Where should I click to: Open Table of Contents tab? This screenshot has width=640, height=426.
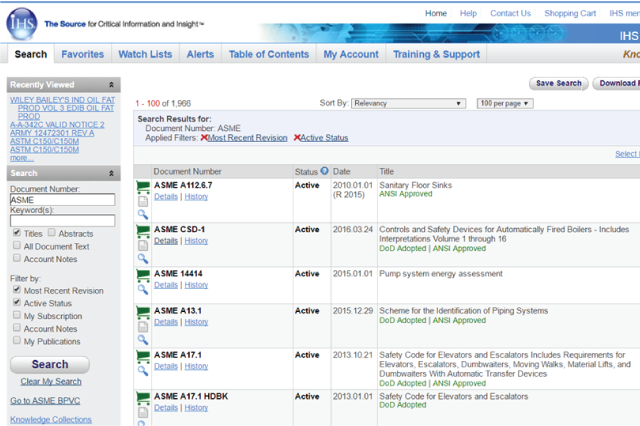(269, 54)
